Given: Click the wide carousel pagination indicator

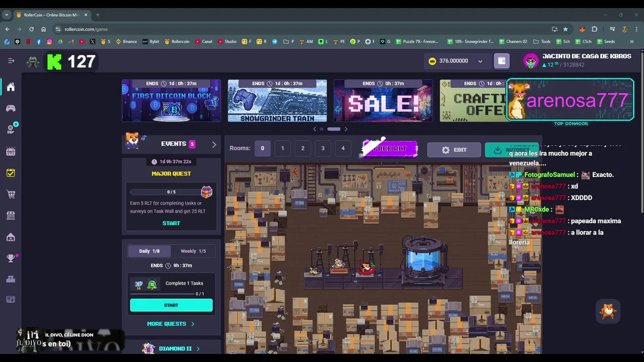Looking at the screenshot, I should 334,129.
